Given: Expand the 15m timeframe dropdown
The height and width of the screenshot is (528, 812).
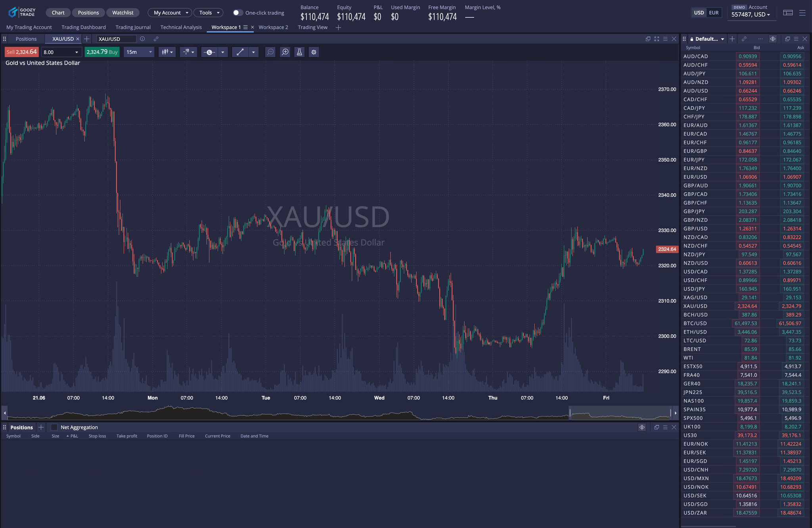Looking at the screenshot, I should click(138, 52).
